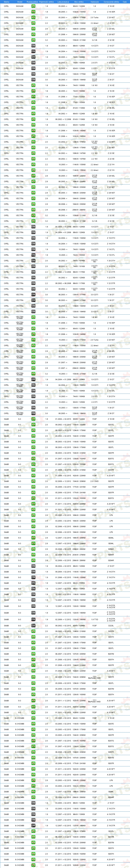Click petrol icon in Vectra Kombi Z 28 NEL row
Image resolution: width=130 pixels, height=868 pixels.
coord(33,351)
